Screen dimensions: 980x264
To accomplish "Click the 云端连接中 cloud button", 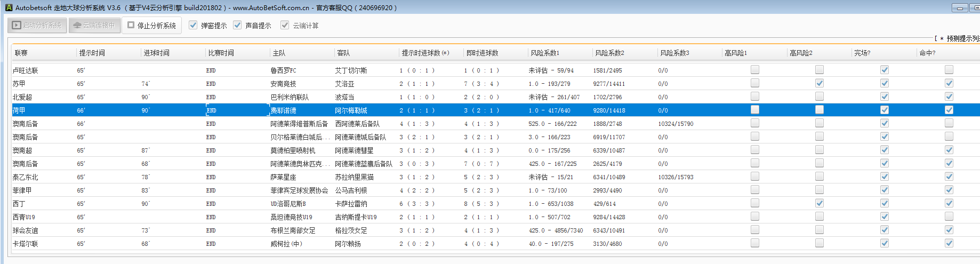I will (94, 25).
